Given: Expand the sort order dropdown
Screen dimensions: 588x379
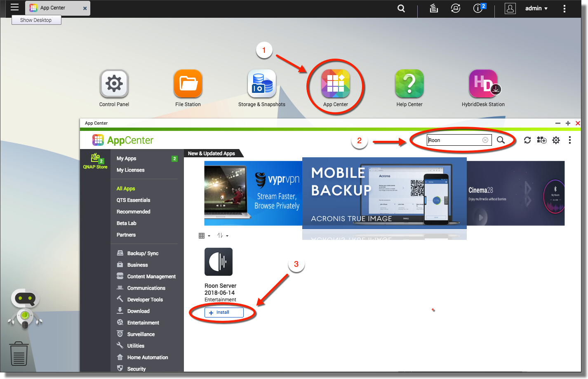Looking at the screenshot, I should pos(223,236).
